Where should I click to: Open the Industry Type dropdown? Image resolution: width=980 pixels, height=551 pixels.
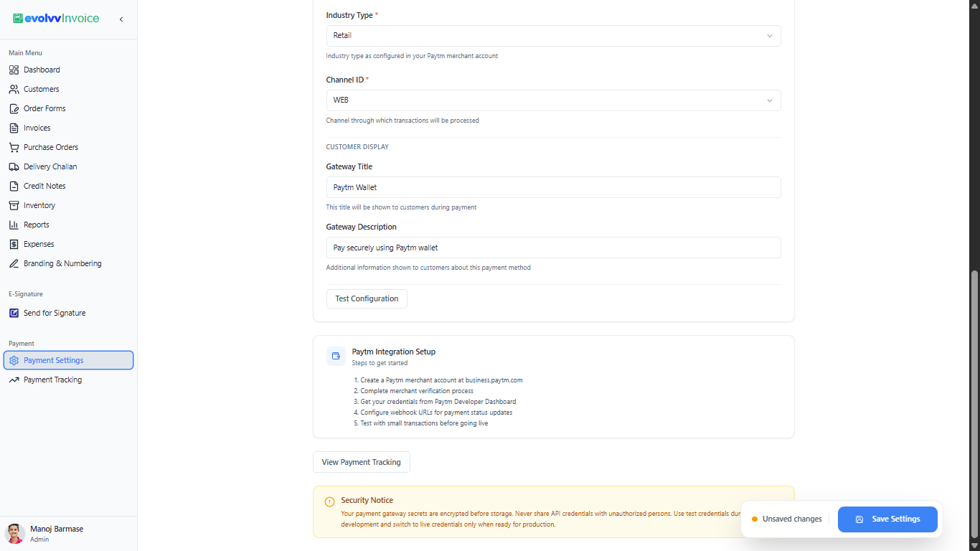[x=553, y=36]
